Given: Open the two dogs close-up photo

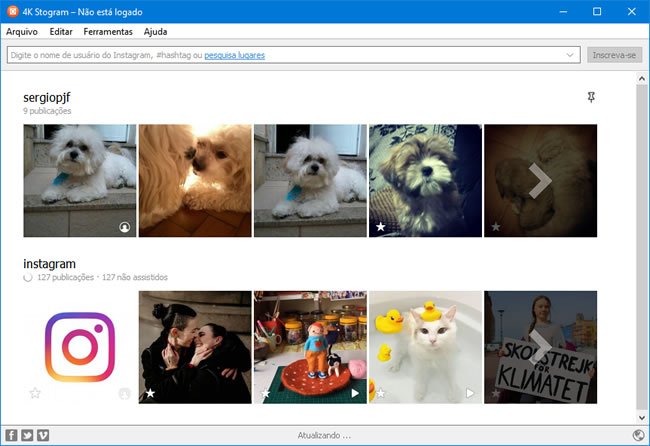Looking at the screenshot, I should click(195, 181).
